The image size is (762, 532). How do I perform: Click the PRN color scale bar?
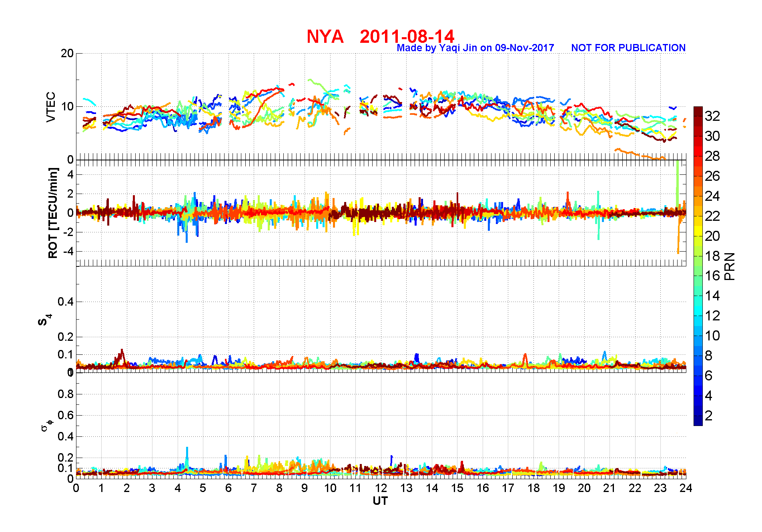(x=698, y=266)
